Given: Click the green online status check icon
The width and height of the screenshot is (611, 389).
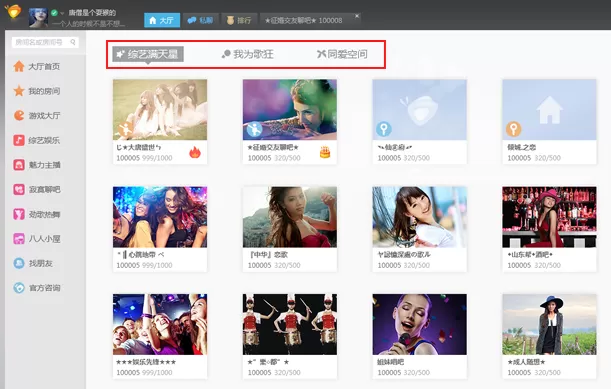Looking at the screenshot, I should click(x=55, y=13).
